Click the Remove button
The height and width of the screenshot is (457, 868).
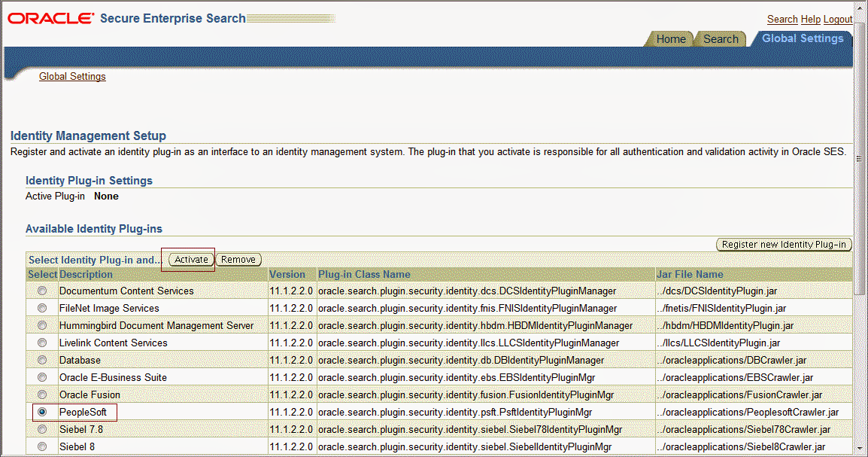point(238,259)
